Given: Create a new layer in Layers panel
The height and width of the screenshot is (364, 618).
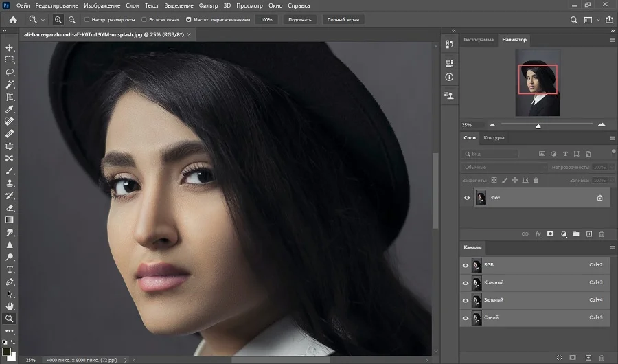Looking at the screenshot, I should point(589,234).
